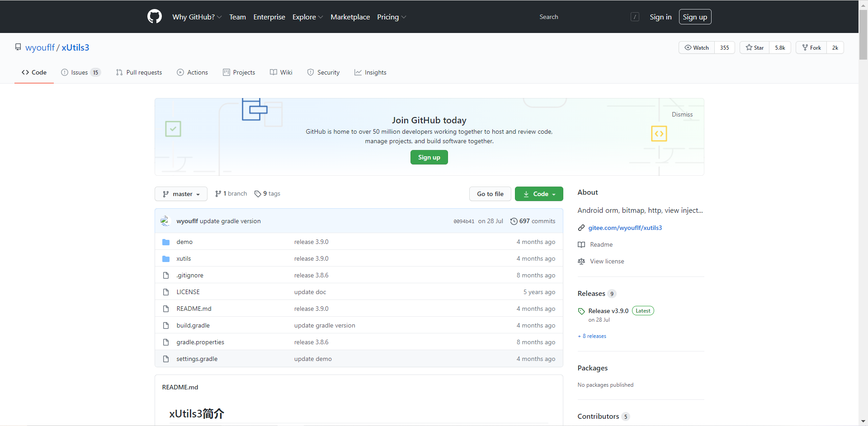Click the repository book icon beside wyouflf
The width and height of the screenshot is (868, 426).
click(x=18, y=47)
